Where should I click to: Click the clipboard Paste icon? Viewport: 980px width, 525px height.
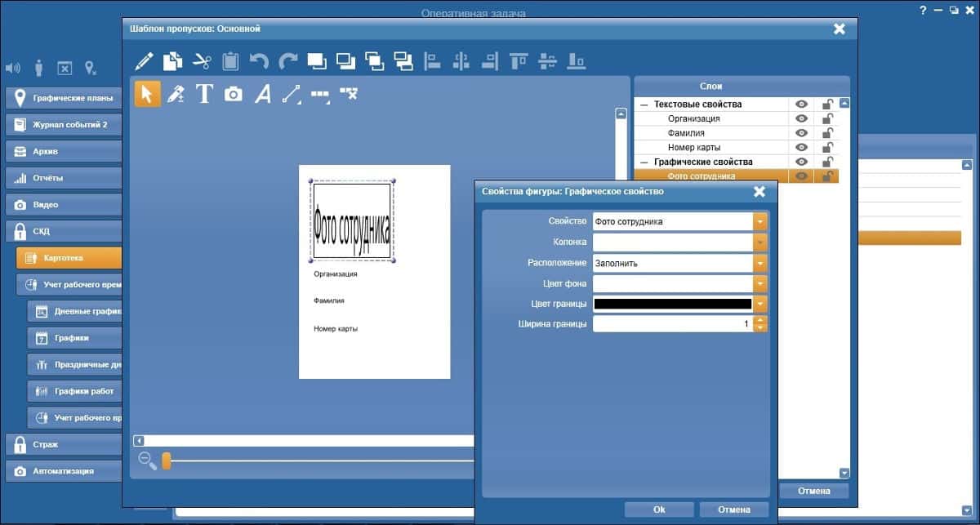tap(230, 60)
